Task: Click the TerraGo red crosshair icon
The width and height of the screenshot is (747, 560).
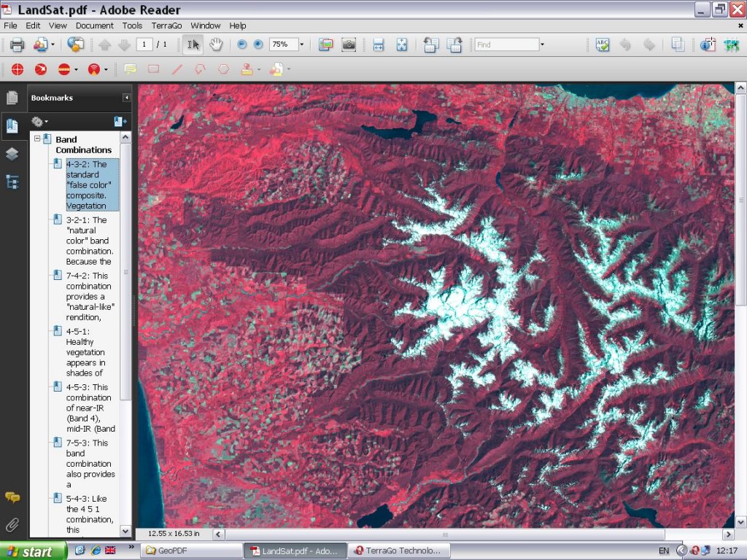Action: pyautogui.click(x=18, y=70)
